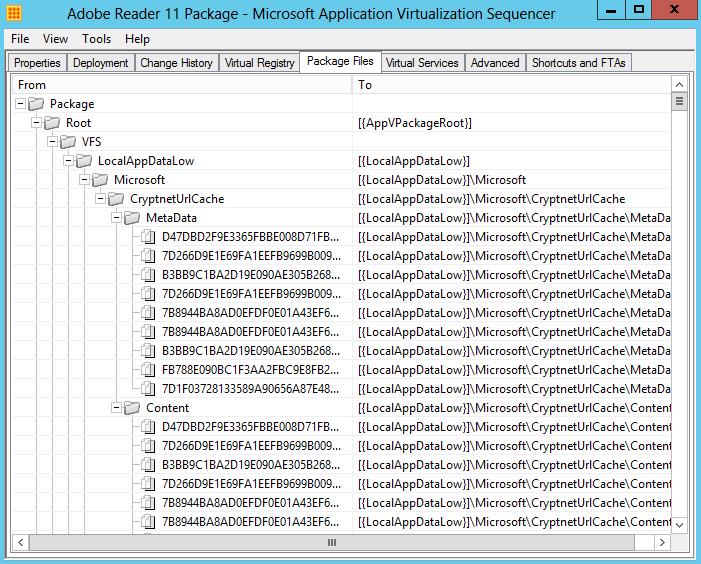Select the VFS folder label

coord(92,142)
